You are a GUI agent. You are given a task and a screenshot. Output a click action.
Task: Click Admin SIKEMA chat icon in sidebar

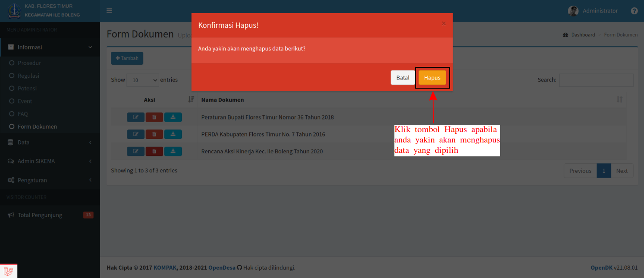tap(11, 161)
